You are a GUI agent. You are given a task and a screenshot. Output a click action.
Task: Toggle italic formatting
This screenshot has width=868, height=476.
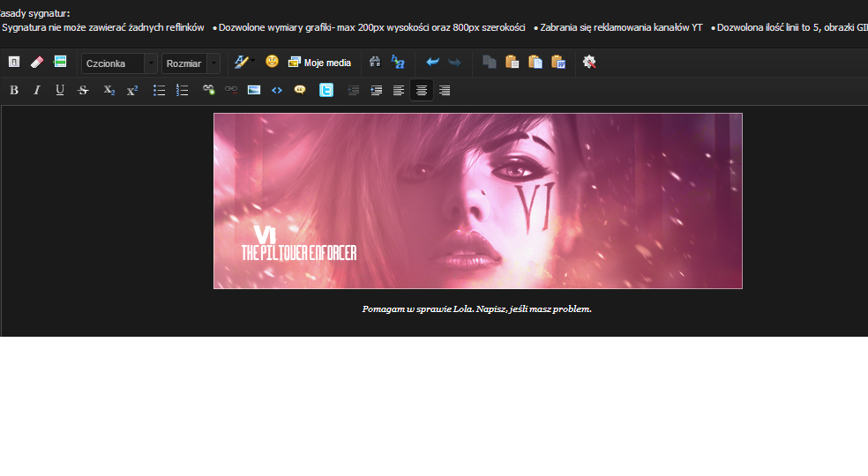pyautogui.click(x=36, y=90)
